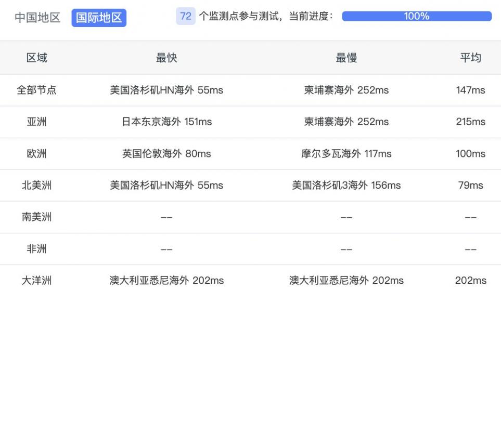Click the 区域 column header
This screenshot has width=501, height=448.
(36, 58)
